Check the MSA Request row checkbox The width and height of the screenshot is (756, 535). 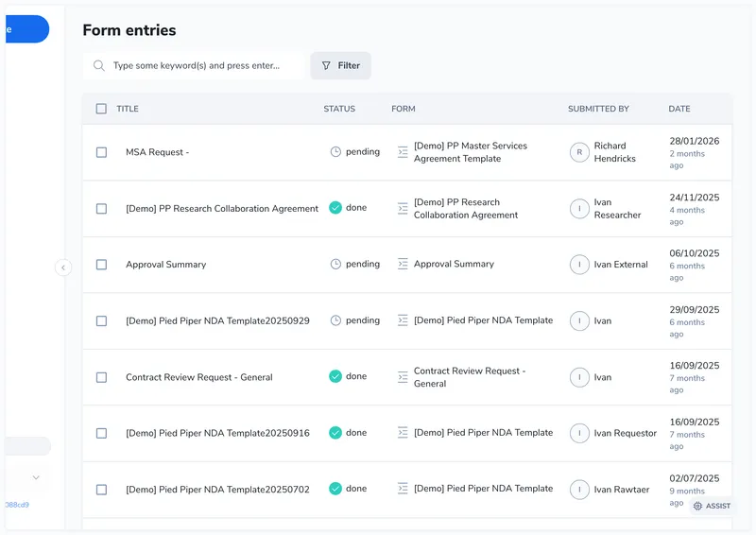click(x=101, y=152)
